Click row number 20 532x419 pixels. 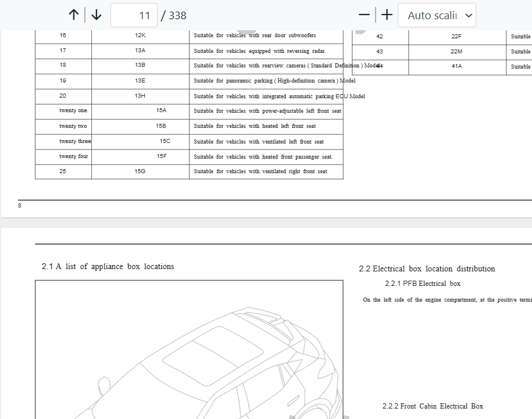pyautogui.click(x=63, y=96)
